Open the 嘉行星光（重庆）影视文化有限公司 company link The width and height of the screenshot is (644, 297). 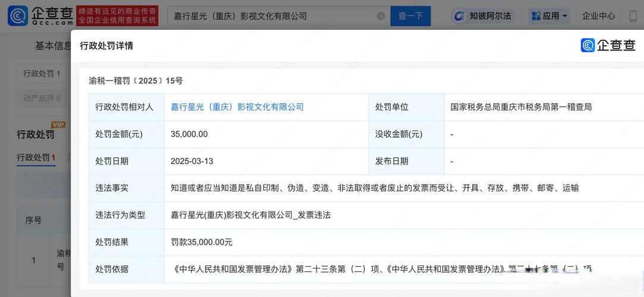[x=237, y=107]
